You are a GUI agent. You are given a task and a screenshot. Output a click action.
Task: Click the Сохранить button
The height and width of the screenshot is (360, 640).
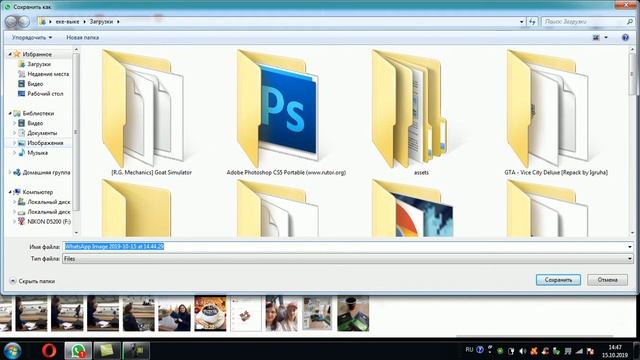(558, 280)
